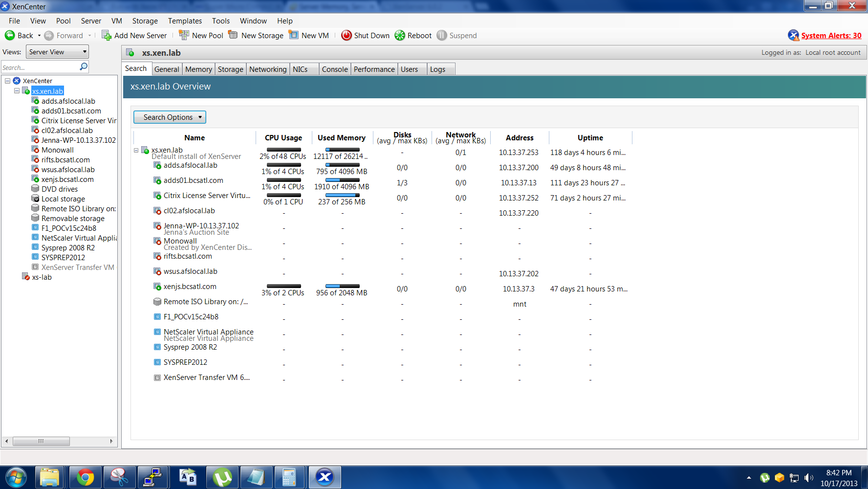Click the SYSPREP2012 template icon in tree
Image resolution: width=868 pixels, height=489 pixels.
35,257
